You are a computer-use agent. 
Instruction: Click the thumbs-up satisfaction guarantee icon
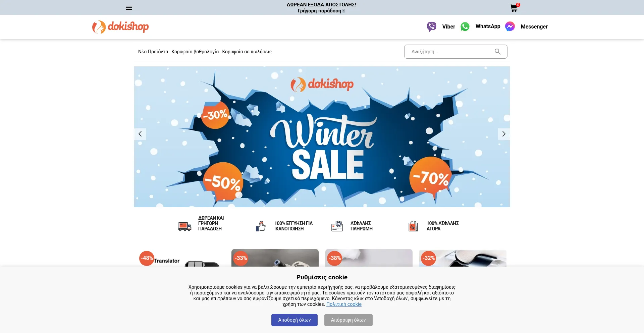click(261, 226)
